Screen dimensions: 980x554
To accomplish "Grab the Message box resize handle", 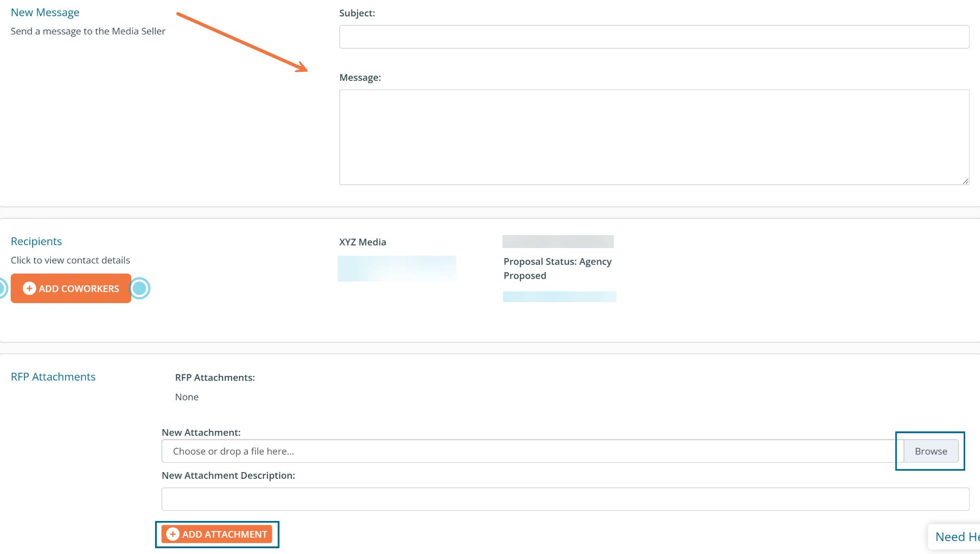I will (x=965, y=181).
